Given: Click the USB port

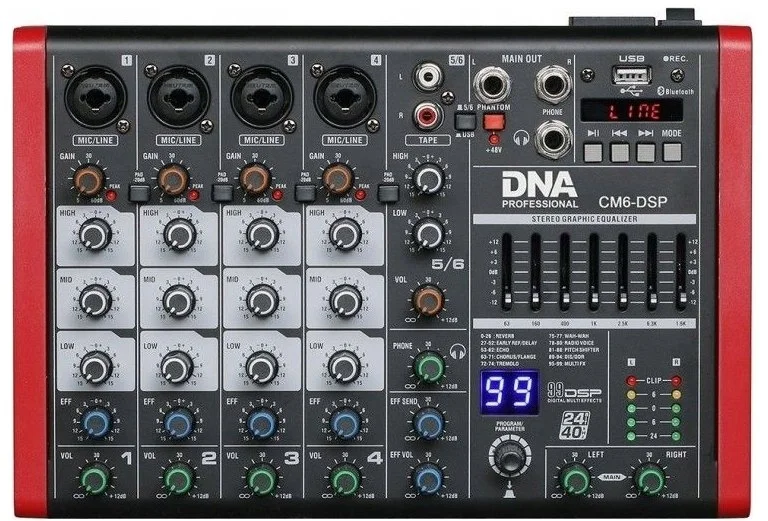Looking at the screenshot, I should (x=632, y=75).
